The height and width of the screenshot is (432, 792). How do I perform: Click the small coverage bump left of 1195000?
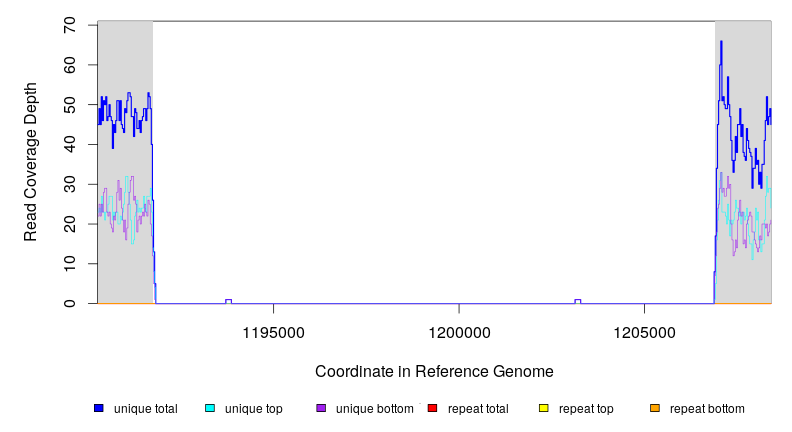point(228,300)
